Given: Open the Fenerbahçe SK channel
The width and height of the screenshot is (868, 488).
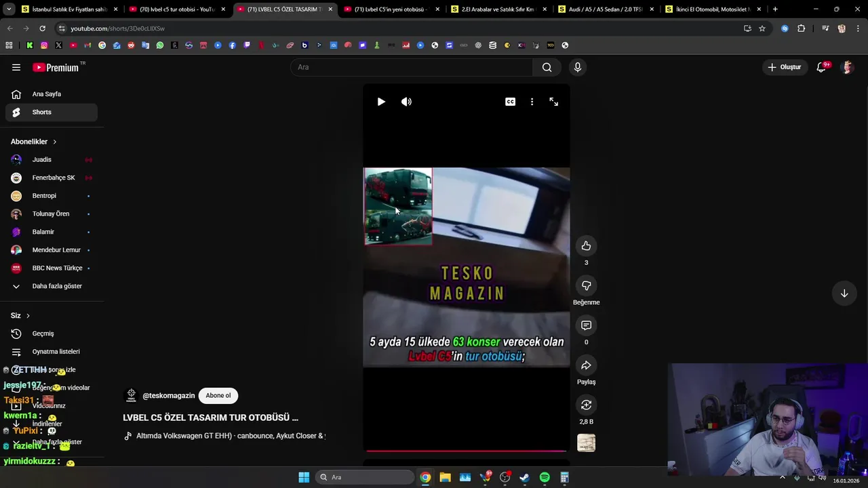Looking at the screenshot, I should click(52, 178).
